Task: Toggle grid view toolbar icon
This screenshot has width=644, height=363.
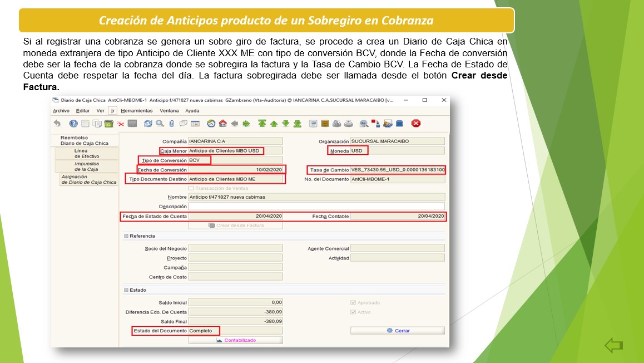Action: click(x=195, y=124)
